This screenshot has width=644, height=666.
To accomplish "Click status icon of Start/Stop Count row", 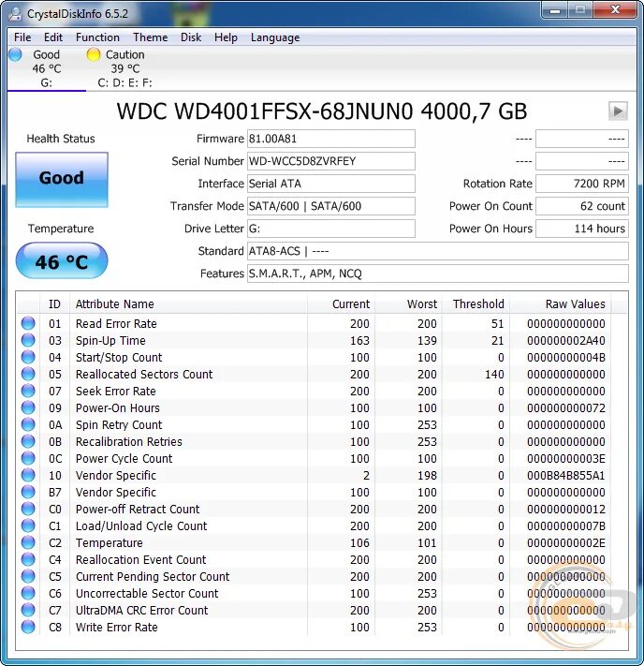I will tap(28, 357).
